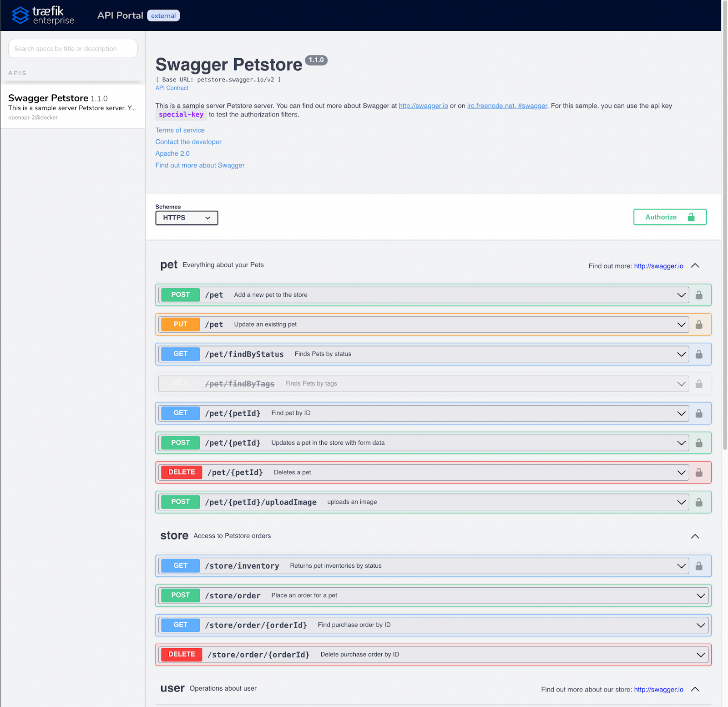Expand POST /store/order with its chevron
728x707 pixels.
click(701, 595)
